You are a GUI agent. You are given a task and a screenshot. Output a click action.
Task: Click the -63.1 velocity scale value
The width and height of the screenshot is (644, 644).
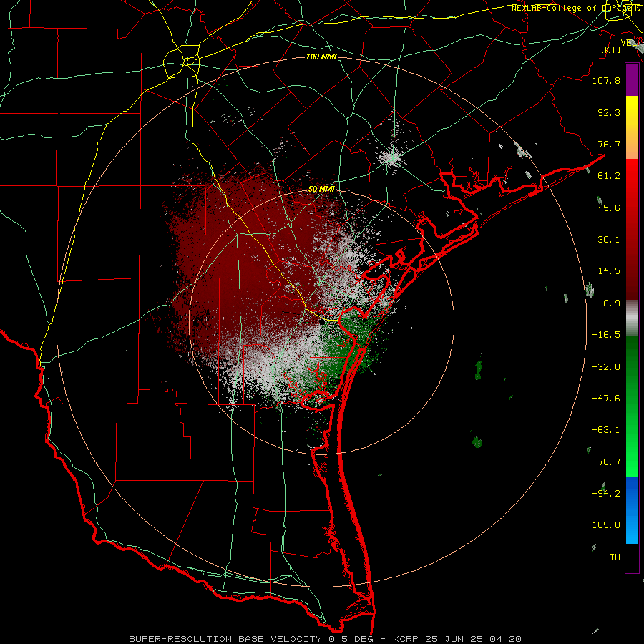pyautogui.click(x=606, y=430)
